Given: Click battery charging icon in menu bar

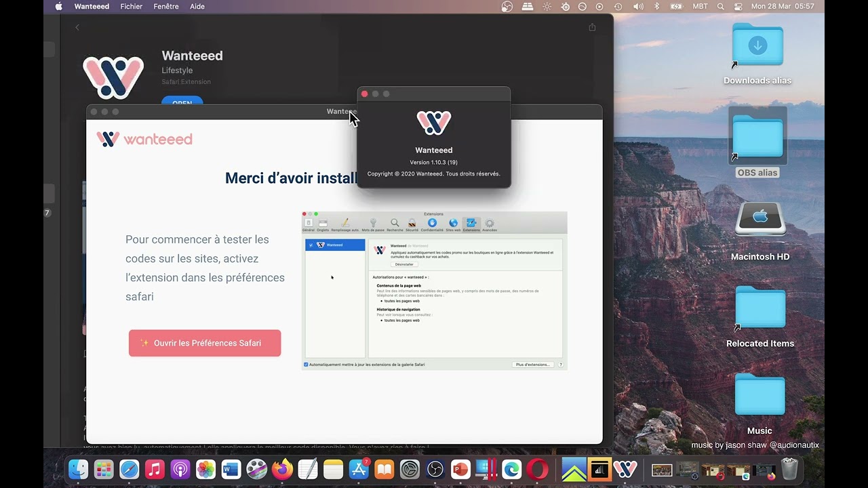Looking at the screenshot, I should (x=676, y=6).
